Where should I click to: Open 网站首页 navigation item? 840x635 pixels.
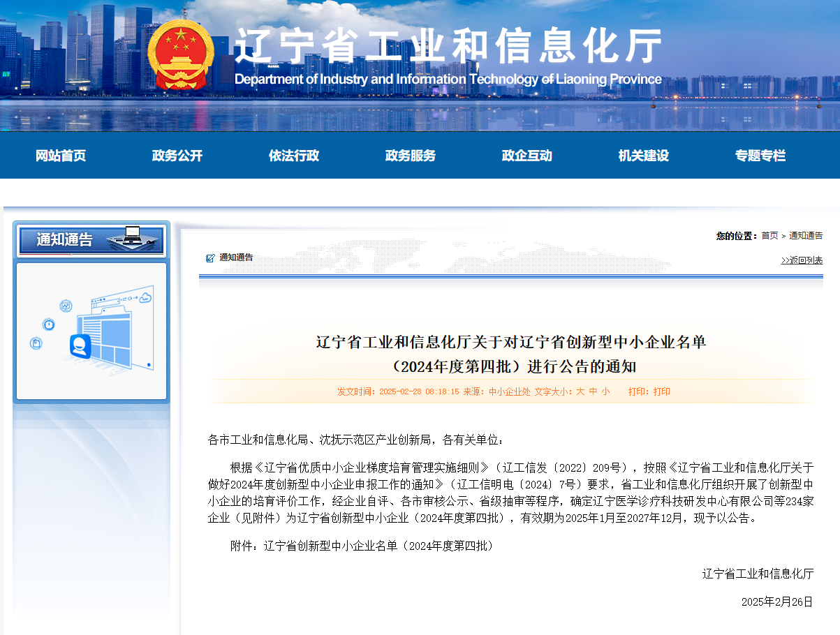click(x=61, y=156)
